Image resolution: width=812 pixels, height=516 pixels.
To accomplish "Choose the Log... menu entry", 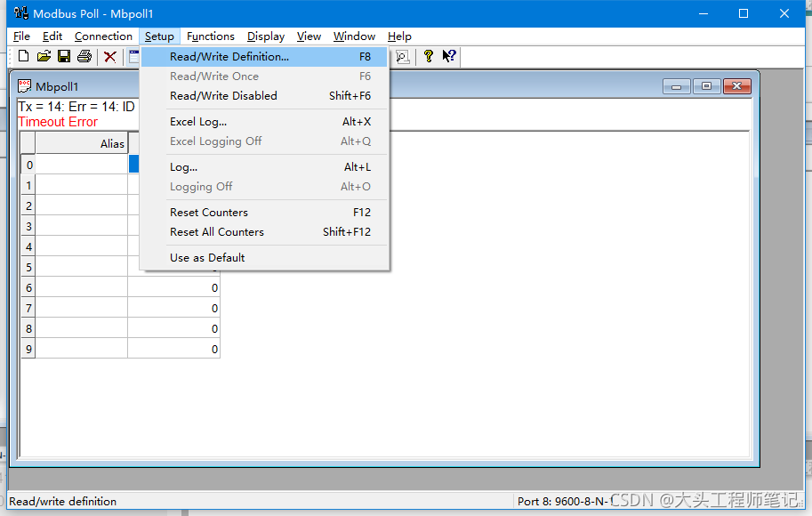I will tap(264, 167).
